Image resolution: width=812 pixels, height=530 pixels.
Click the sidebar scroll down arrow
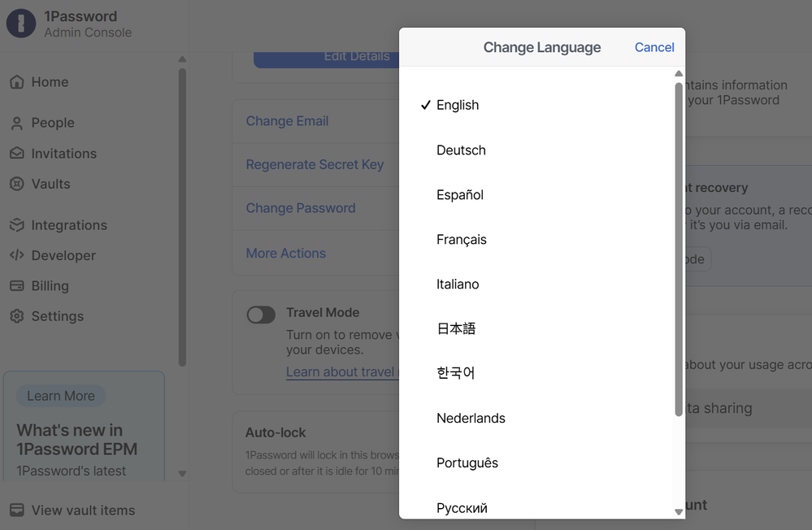click(182, 473)
